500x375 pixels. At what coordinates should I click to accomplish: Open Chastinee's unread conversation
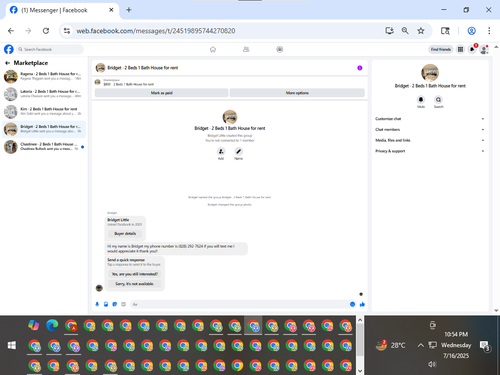click(44, 147)
